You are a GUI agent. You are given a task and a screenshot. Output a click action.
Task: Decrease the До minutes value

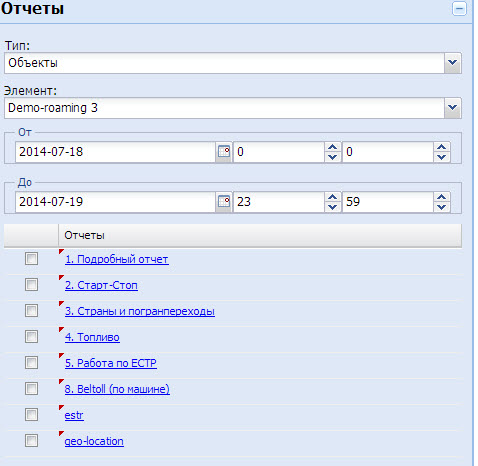coord(442,207)
